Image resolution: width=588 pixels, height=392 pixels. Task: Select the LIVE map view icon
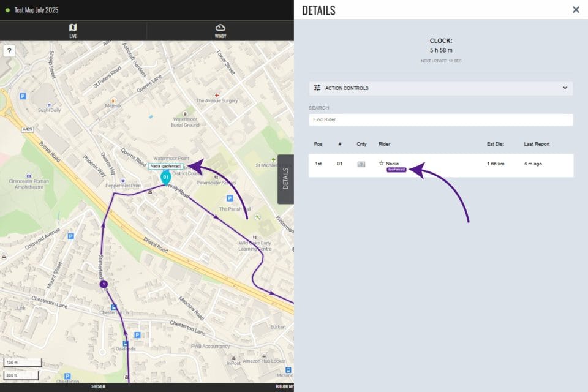(x=73, y=28)
